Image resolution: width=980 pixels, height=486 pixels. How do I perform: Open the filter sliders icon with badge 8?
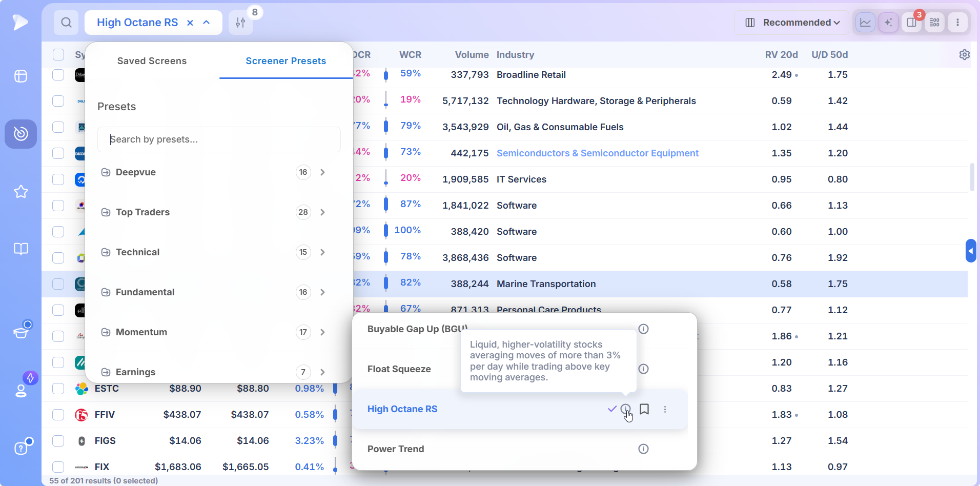click(240, 23)
